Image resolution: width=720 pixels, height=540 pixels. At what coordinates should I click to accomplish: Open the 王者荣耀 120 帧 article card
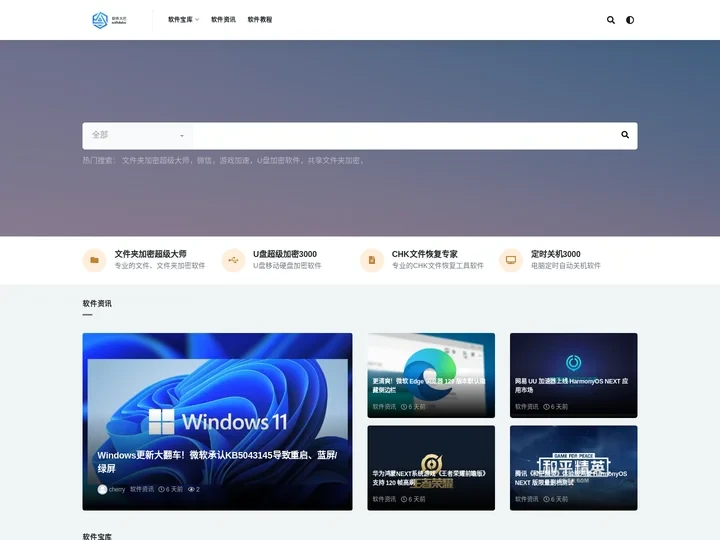click(x=431, y=468)
